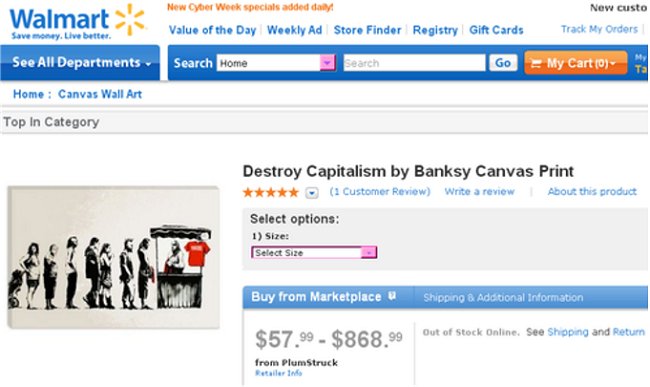Image resolution: width=650 pixels, height=387 pixels.
Task: Click Write a review link
Action: coord(479,191)
